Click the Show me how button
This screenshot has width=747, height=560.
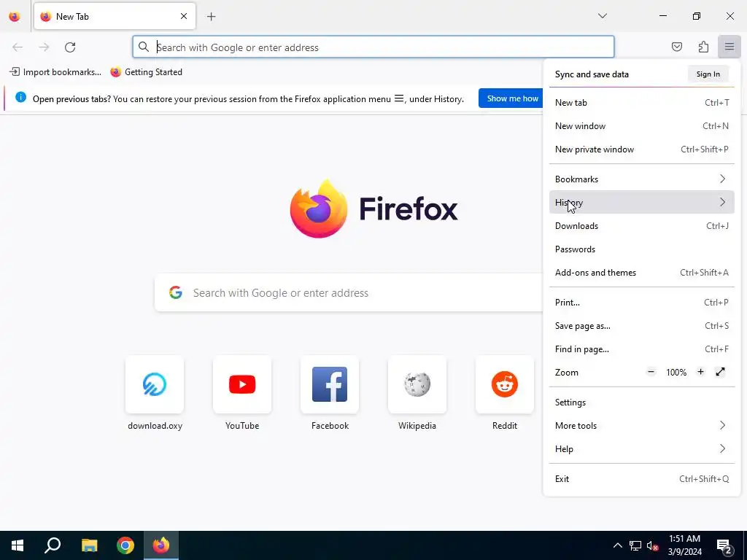click(x=512, y=98)
